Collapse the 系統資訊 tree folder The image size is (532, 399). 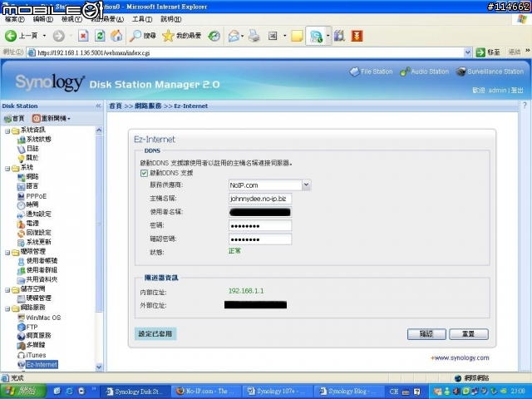(x=7, y=131)
